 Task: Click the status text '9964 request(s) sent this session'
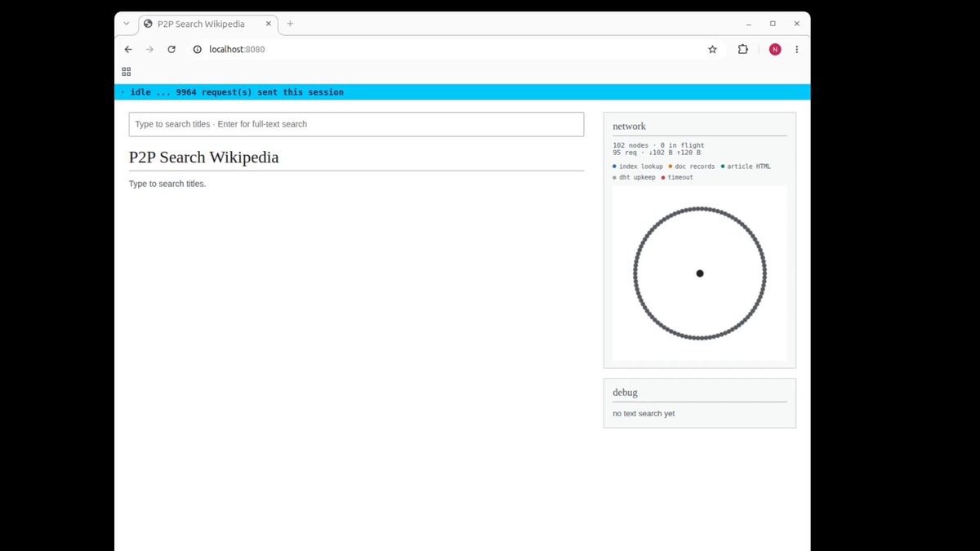(x=260, y=92)
